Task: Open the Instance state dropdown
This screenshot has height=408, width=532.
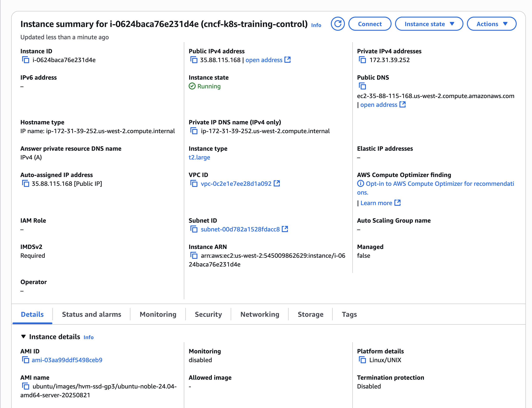Action: click(x=429, y=24)
